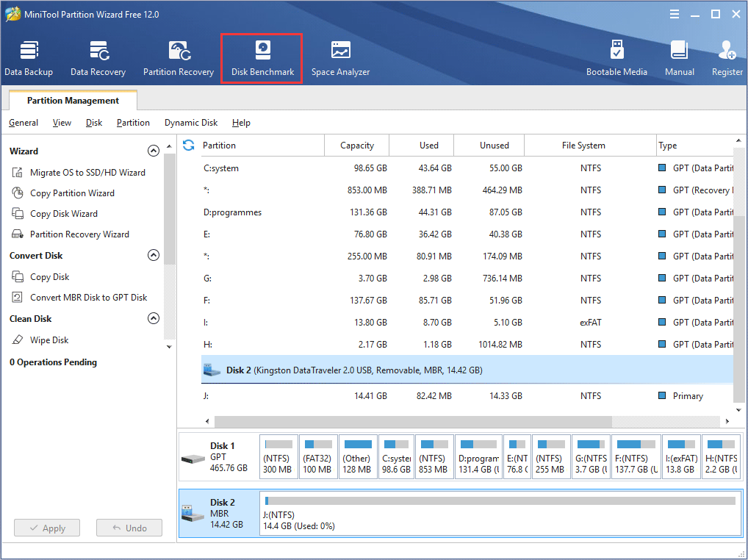Screen dimensions: 748x560
Task: Sort by Used column header
Action: pyautogui.click(x=422, y=145)
